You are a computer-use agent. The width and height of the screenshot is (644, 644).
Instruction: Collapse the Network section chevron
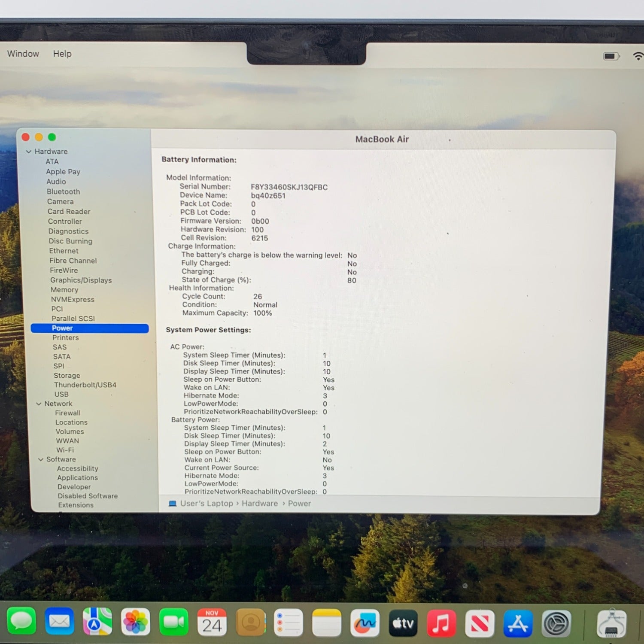coord(39,404)
